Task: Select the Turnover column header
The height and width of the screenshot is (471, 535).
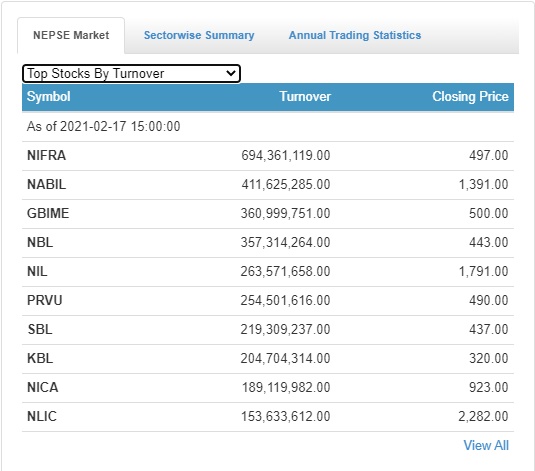Action: pyautogui.click(x=305, y=97)
